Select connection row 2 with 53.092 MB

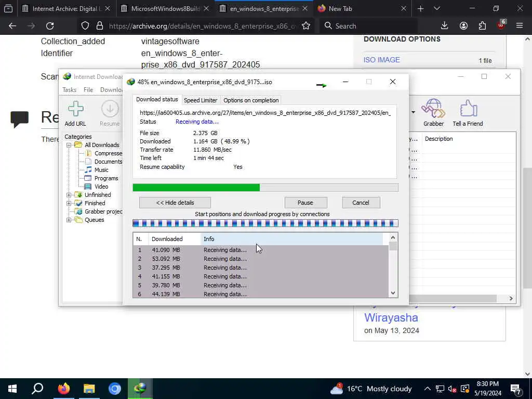pyautogui.click(x=261, y=259)
